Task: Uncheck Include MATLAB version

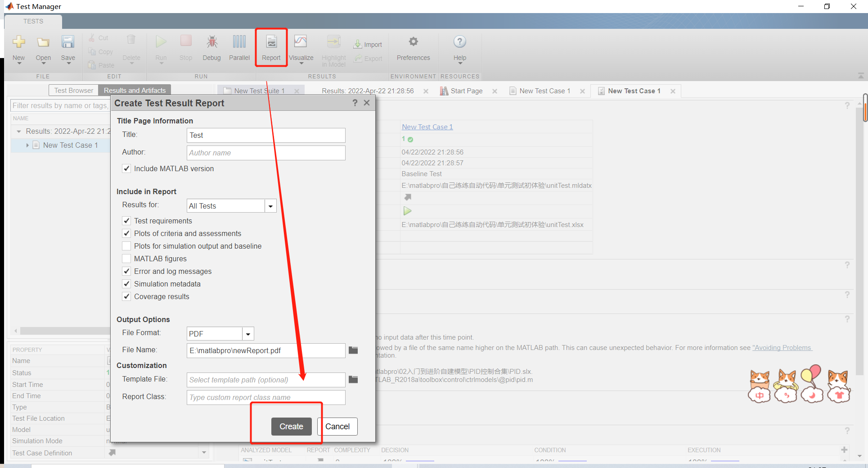Action: (x=126, y=168)
